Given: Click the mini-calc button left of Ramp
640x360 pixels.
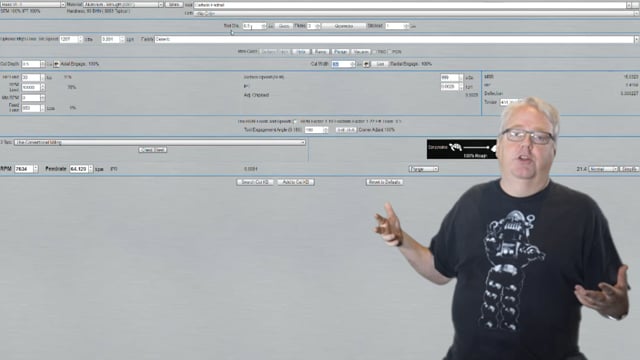Looking at the screenshot, I should pos(301,52).
